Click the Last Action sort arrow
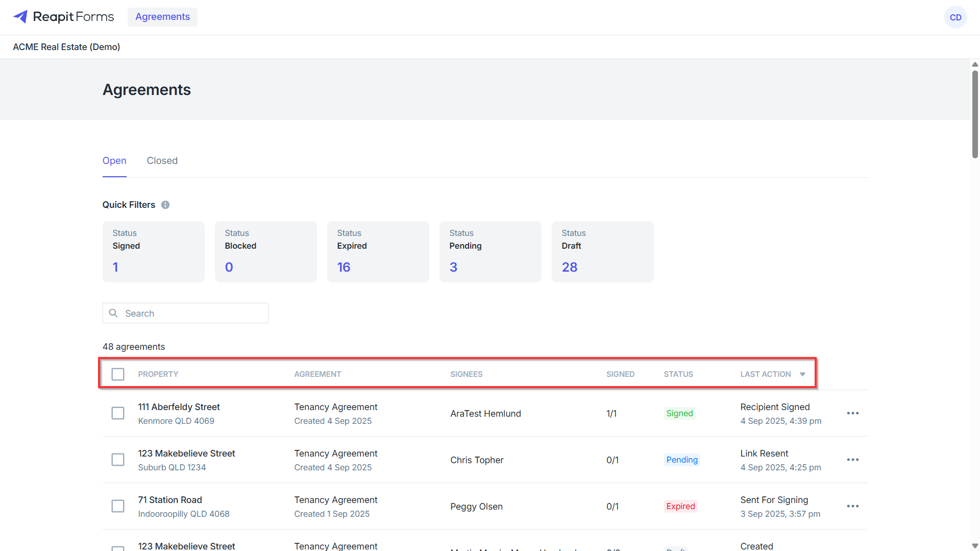The width and height of the screenshot is (980, 551). click(802, 374)
